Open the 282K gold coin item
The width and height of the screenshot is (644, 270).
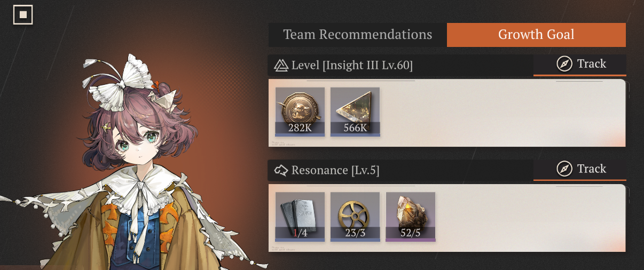point(300,112)
